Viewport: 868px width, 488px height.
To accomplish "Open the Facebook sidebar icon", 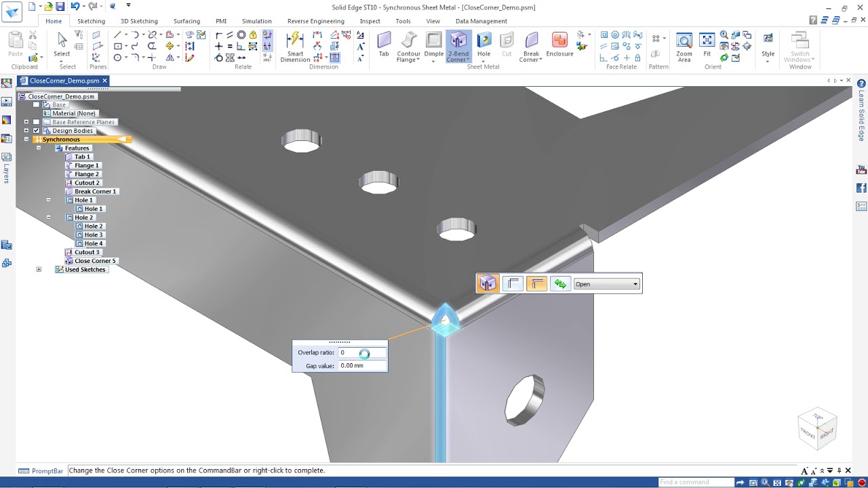I will [862, 188].
